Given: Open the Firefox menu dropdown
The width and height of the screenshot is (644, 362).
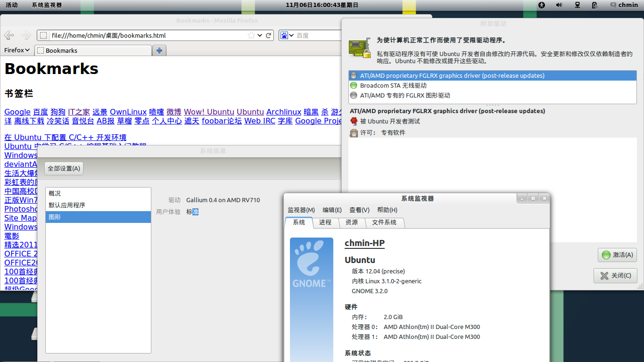Looking at the screenshot, I should (17, 50).
